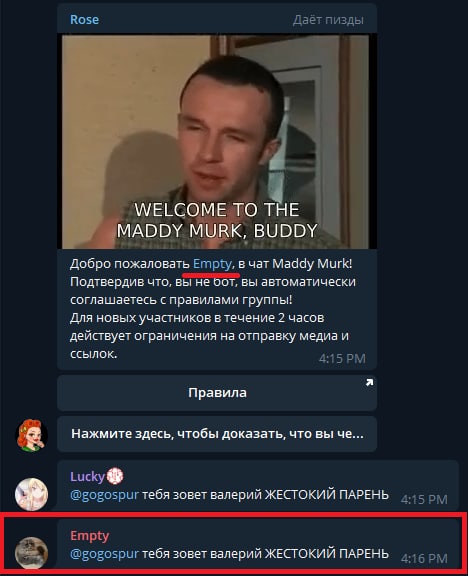Play the Welcome to the Maddy Murk GIF
This screenshot has height=576, width=468.
click(217, 141)
